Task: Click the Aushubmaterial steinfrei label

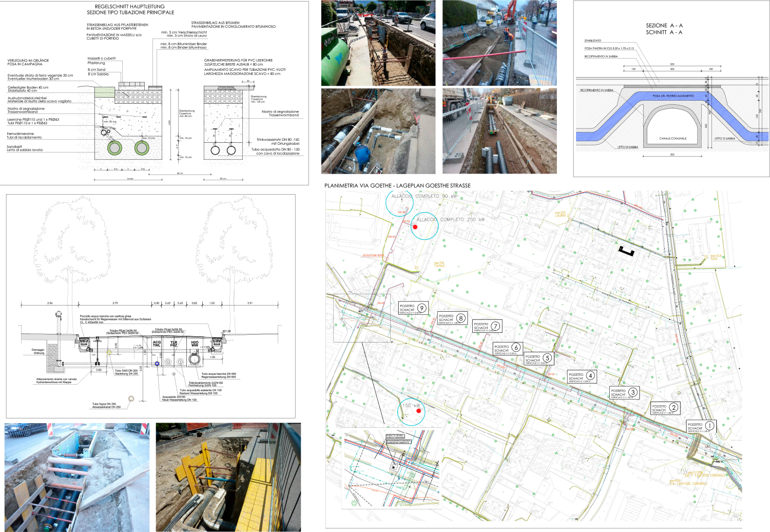Action: [39, 100]
